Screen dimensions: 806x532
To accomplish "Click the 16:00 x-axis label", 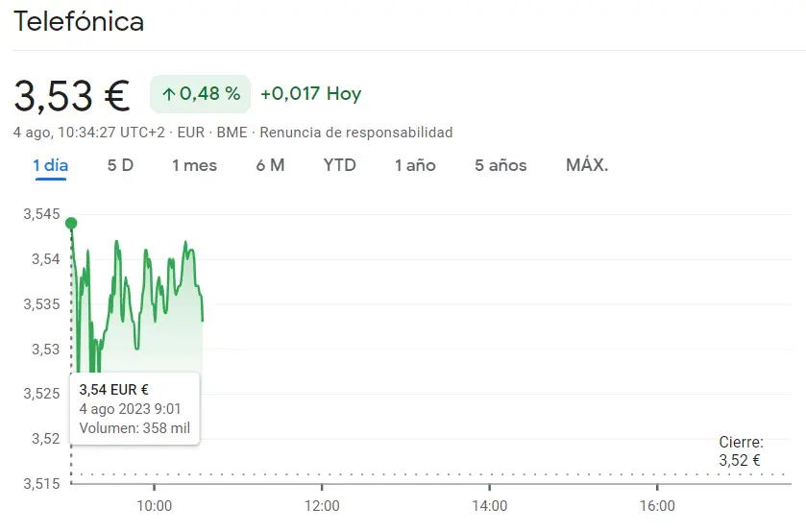I will click(x=657, y=506).
